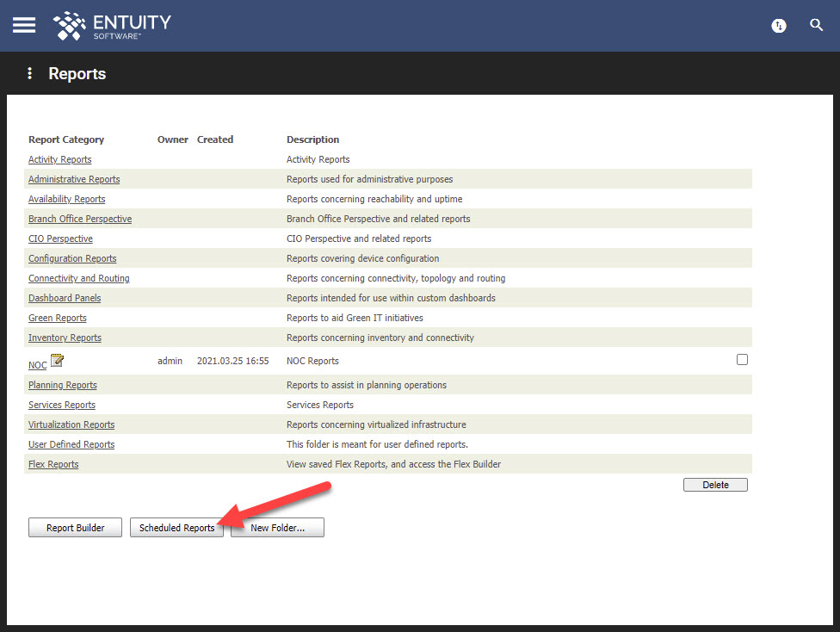Screen dimensions: 840x632
Task: Open Administrative Reports category
Action: (x=74, y=179)
